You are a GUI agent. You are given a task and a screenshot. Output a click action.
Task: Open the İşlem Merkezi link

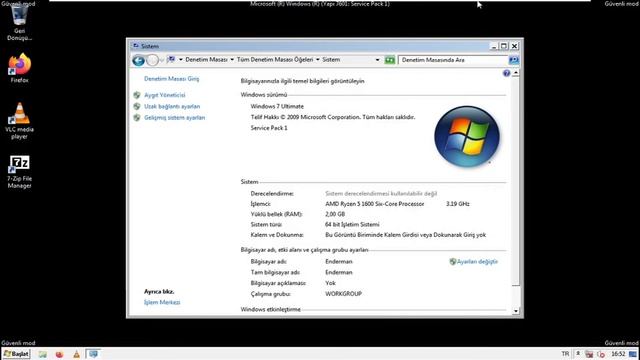(x=162, y=302)
